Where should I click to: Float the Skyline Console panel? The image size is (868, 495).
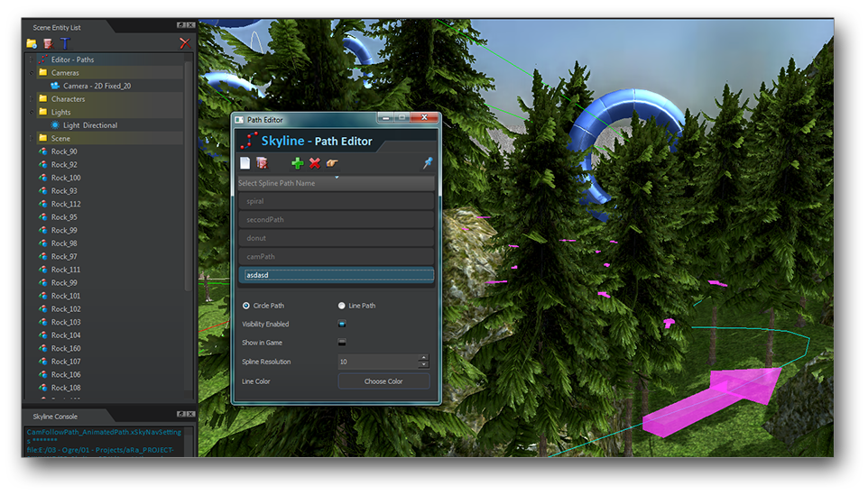(x=180, y=414)
